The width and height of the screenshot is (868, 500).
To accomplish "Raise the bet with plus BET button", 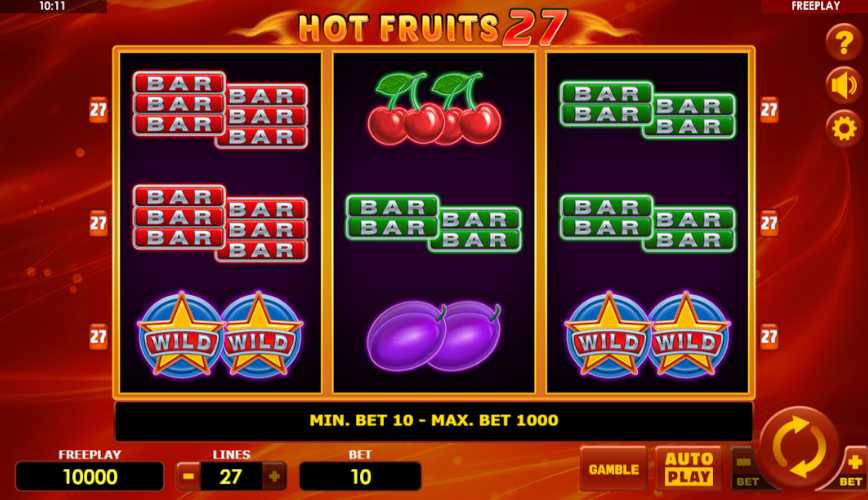I will pos(852,469).
